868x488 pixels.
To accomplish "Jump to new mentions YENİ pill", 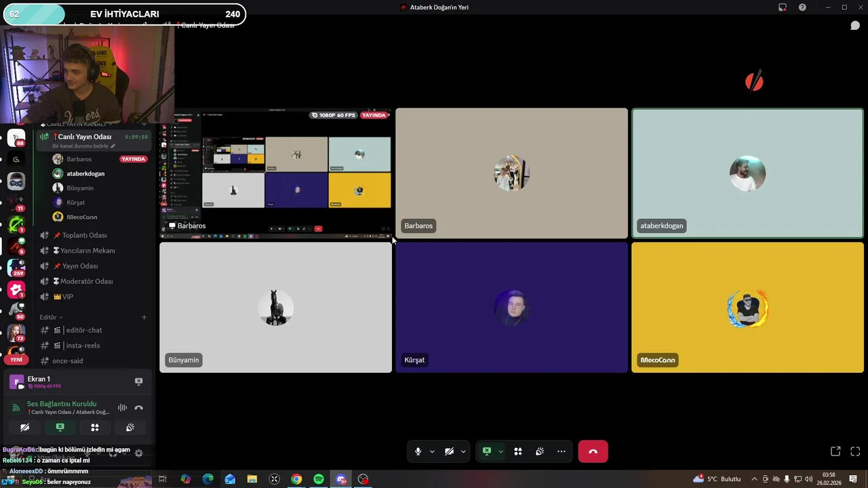I will (16, 360).
